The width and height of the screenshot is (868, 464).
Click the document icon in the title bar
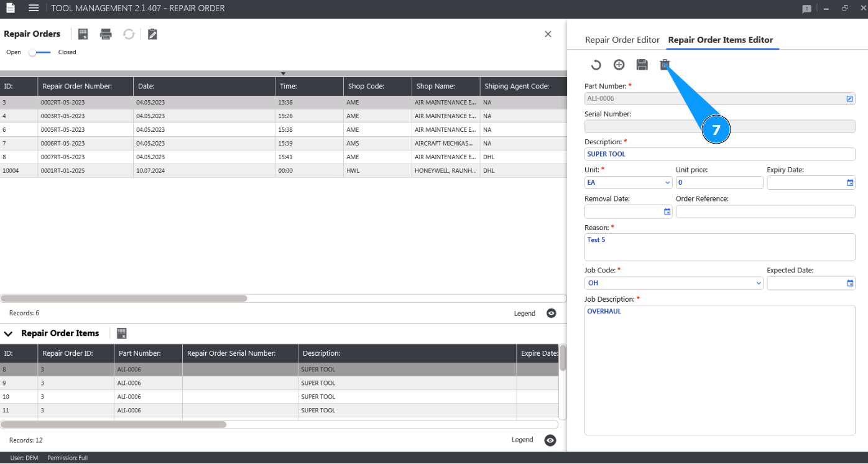coord(11,8)
